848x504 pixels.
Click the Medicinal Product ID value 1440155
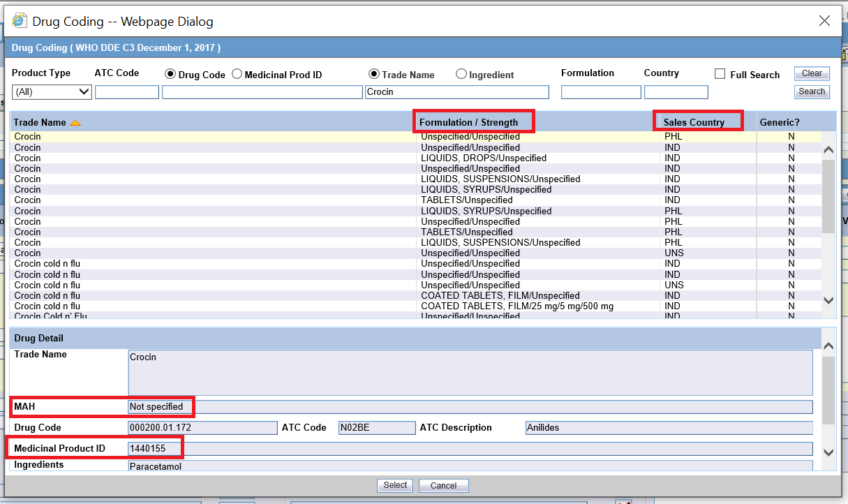(x=470, y=449)
